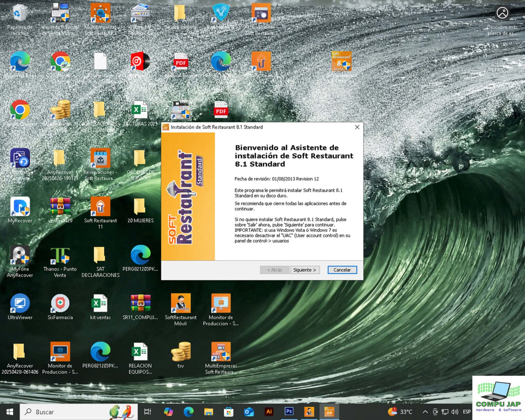Launch the RadminVPN shortcut
The width and height of the screenshot is (525, 420).
[x=221, y=14]
